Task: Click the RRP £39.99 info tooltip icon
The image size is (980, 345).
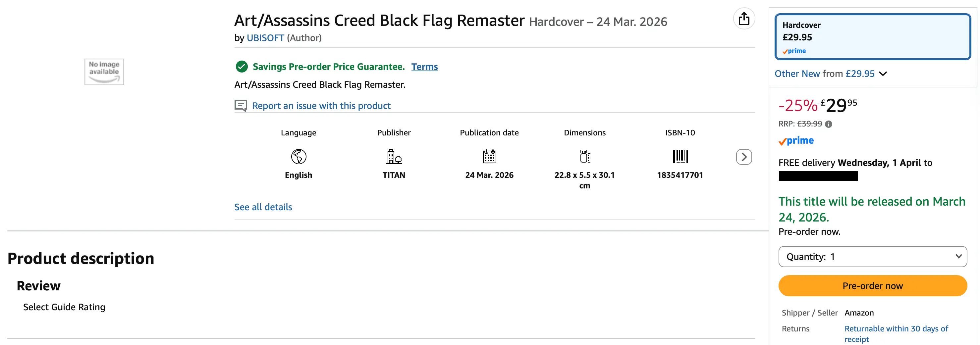Action: point(829,123)
